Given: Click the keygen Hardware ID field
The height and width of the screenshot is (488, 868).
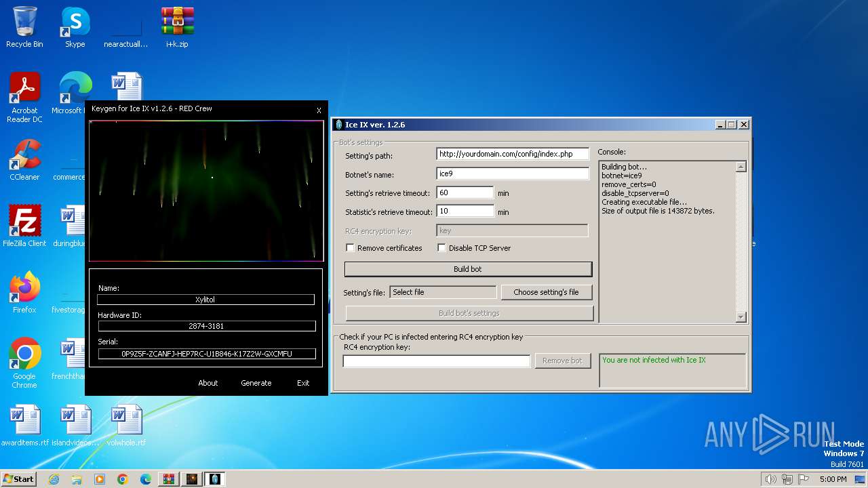Looking at the screenshot, I should point(207,326).
